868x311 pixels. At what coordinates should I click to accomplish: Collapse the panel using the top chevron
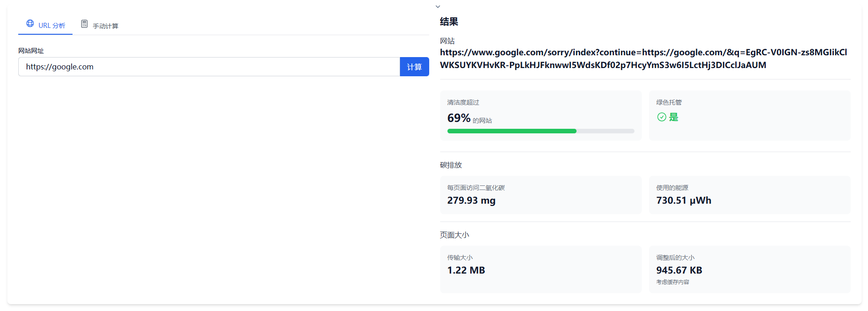(438, 6)
